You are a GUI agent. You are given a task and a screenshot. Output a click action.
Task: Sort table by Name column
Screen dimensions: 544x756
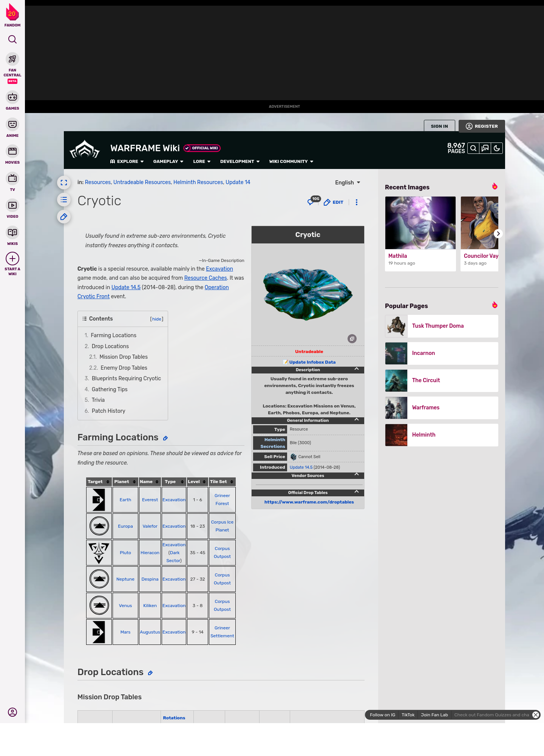tap(150, 482)
